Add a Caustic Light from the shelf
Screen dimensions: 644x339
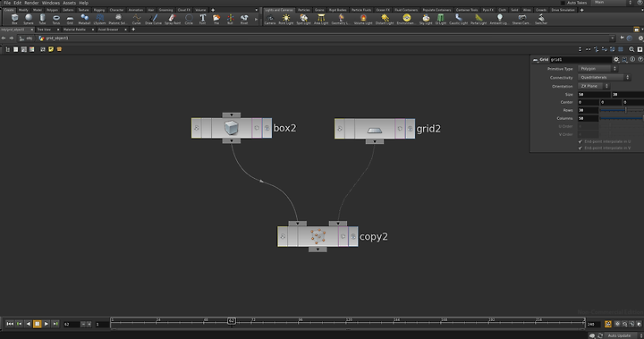[458, 19]
